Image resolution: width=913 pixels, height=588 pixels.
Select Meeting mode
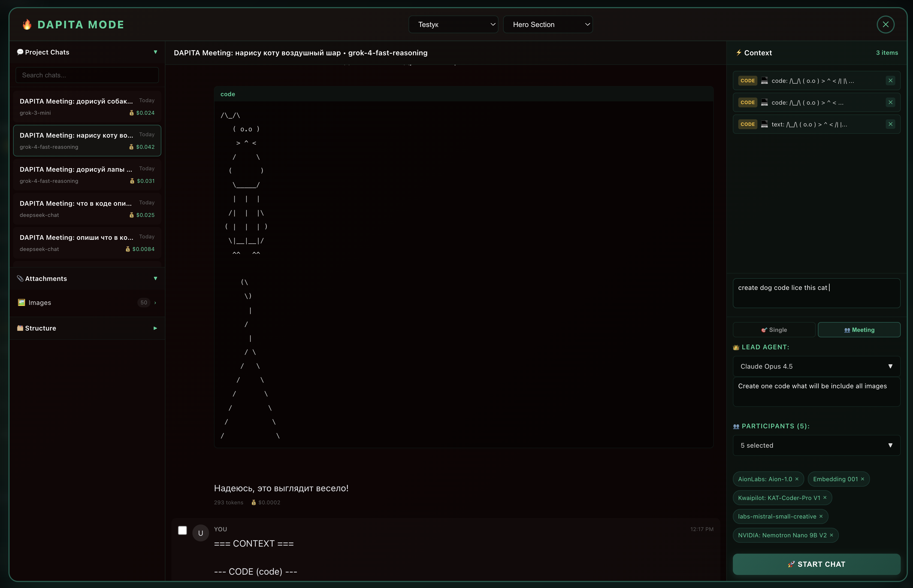pos(859,329)
